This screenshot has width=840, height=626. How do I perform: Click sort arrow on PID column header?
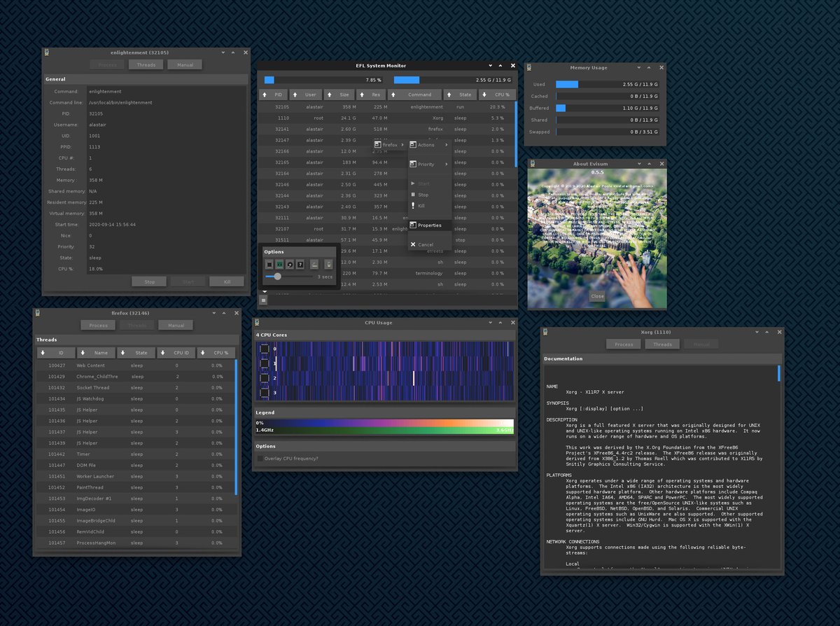click(x=266, y=95)
